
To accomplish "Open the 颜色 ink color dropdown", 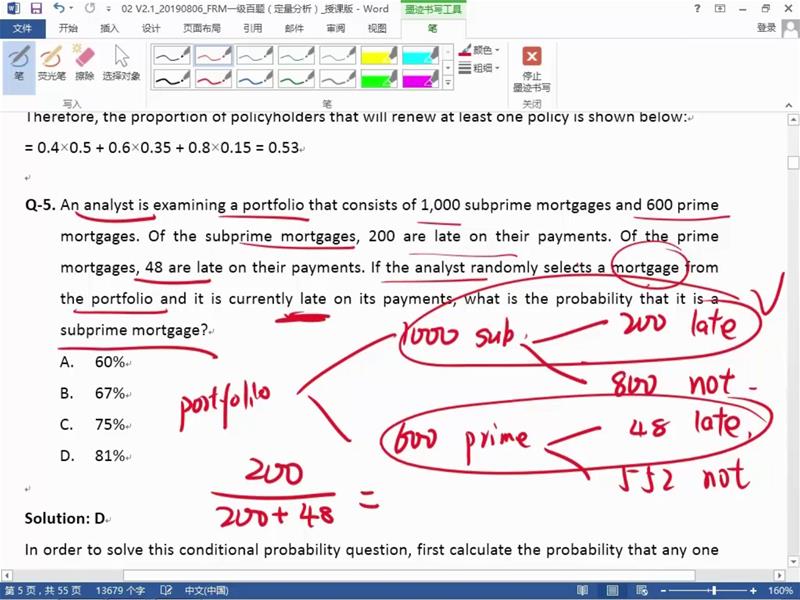I will pos(479,50).
